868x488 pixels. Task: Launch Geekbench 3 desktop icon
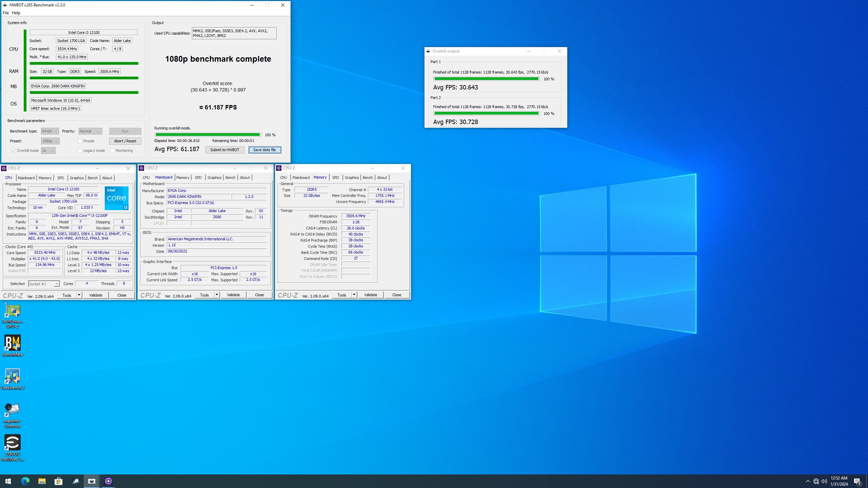pos(13,379)
